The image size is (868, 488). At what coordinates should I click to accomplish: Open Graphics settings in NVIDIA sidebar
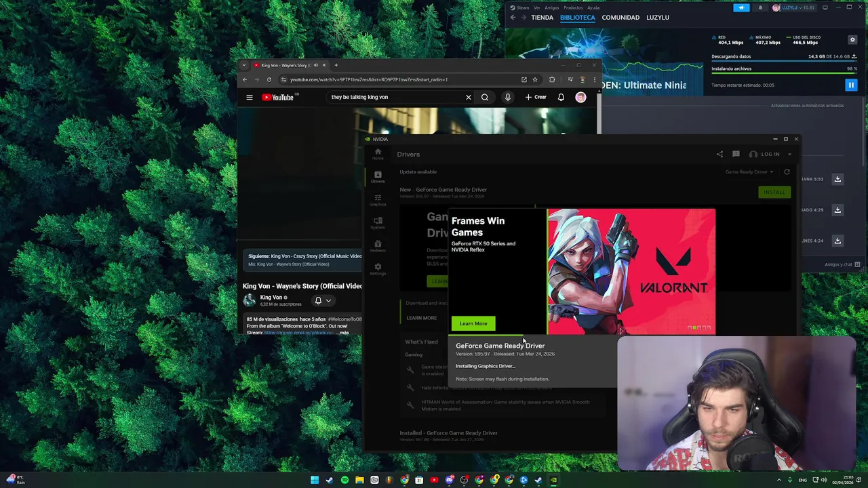click(378, 200)
